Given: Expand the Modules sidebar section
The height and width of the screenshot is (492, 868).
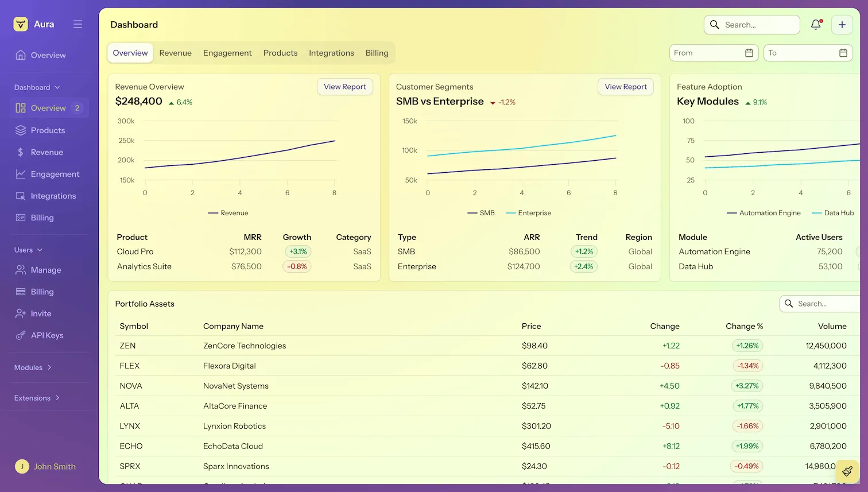Looking at the screenshot, I should pos(33,367).
